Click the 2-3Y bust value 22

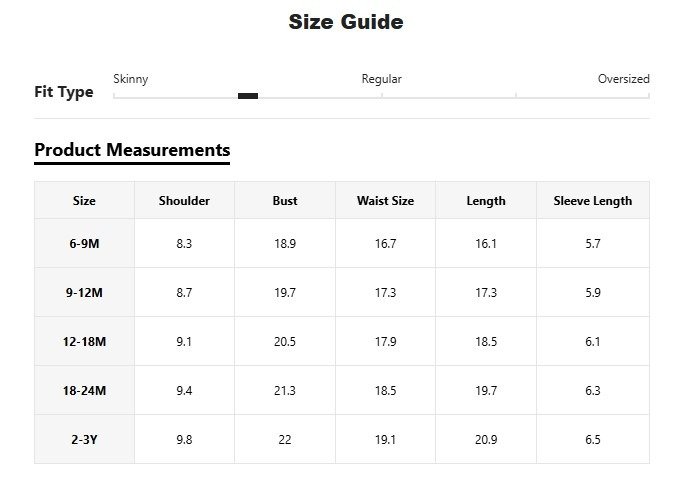pyautogui.click(x=285, y=439)
